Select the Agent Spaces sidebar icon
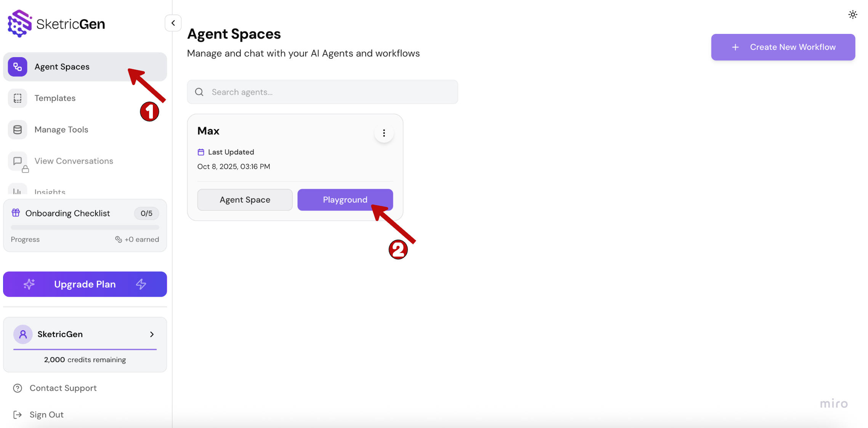The height and width of the screenshot is (428, 868). tap(17, 67)
